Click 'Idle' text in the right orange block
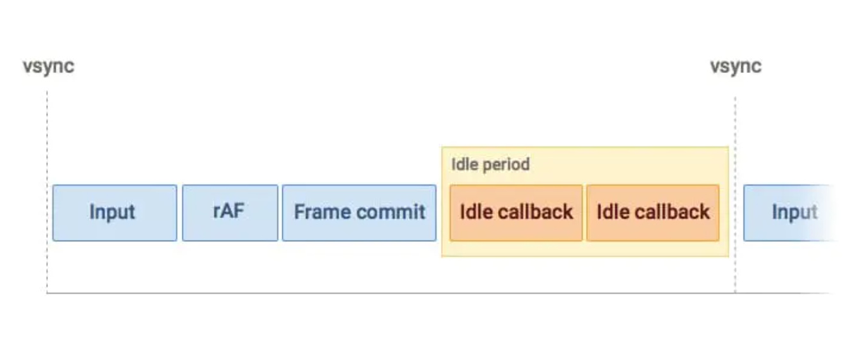This screenshot has width=868, height=357. pos(610,212)
